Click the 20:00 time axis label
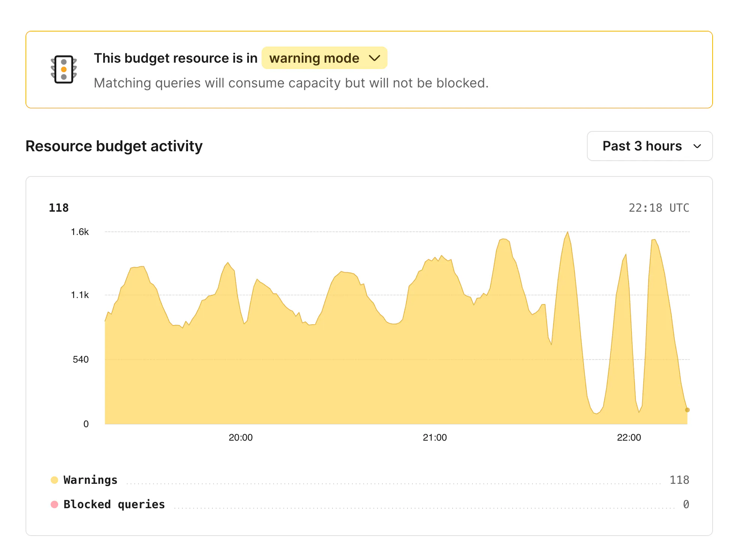The width and height of the screenshot is (737, 560). point(241,437)
